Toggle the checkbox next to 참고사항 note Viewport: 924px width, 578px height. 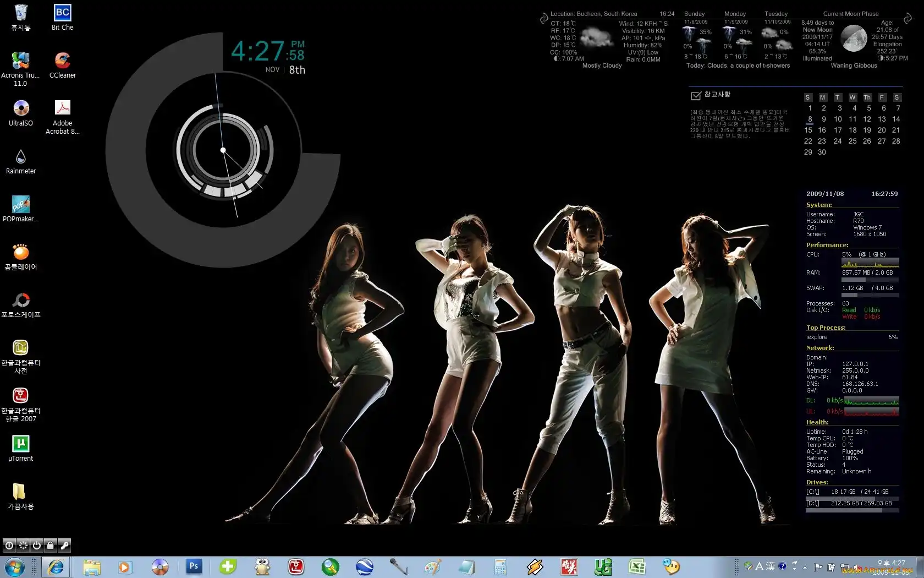695,96
